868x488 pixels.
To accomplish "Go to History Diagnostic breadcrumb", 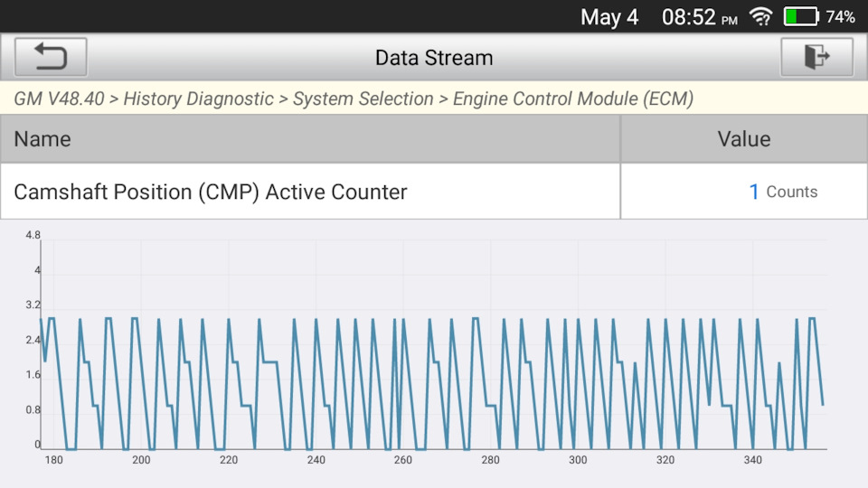I will click(x=198, y=99).
